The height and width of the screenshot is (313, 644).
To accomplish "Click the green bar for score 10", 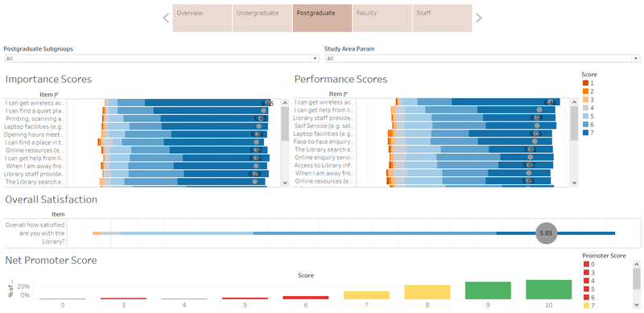I will (549, 290).
